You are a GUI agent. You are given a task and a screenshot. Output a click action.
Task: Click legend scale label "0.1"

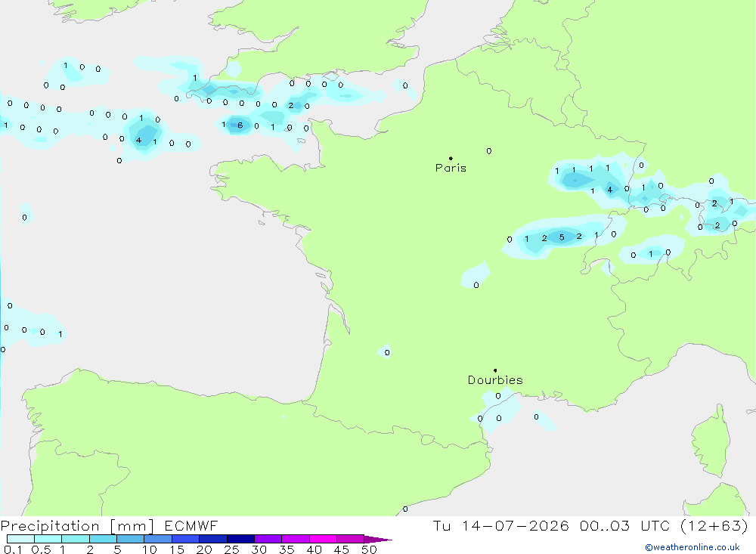click(13, 549)
